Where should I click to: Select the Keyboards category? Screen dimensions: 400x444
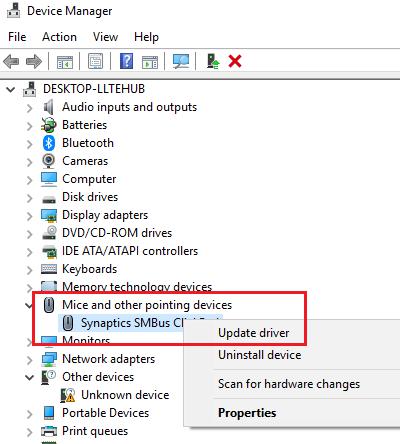click(89, 269)
